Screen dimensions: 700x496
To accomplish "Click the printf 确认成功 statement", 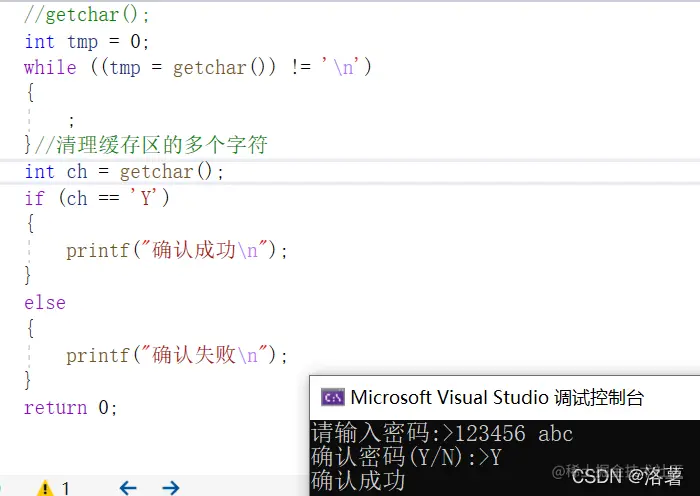I will 177,250.
